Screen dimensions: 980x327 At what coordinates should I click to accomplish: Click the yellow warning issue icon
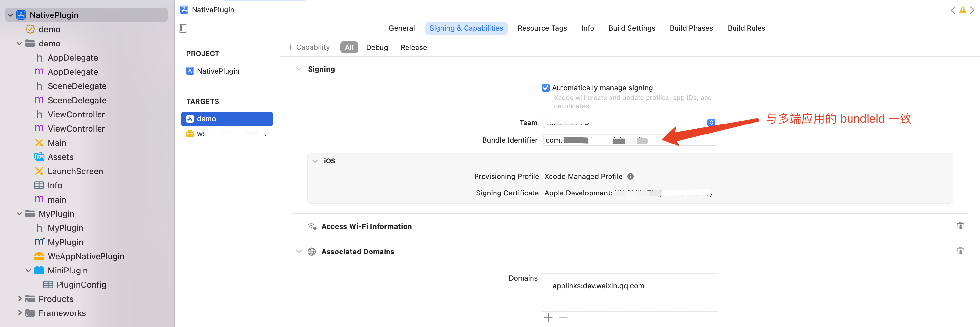(x=963, y=10)
